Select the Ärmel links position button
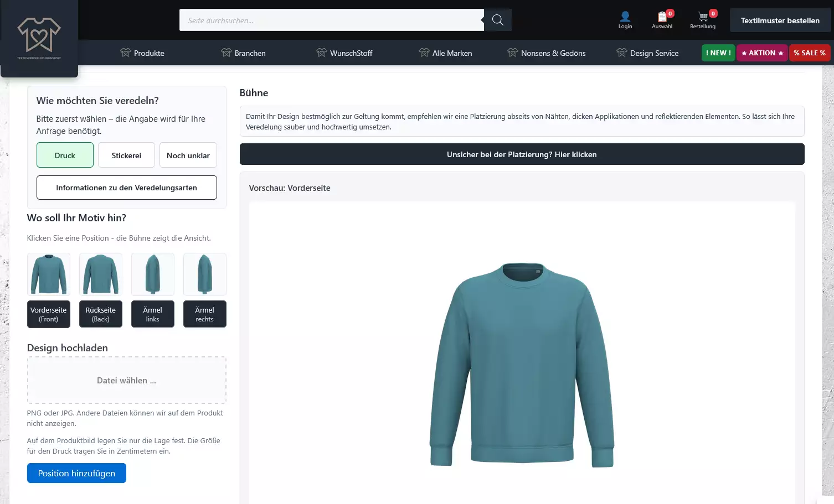This screenshot has width=834, height=504. point(153,314)
